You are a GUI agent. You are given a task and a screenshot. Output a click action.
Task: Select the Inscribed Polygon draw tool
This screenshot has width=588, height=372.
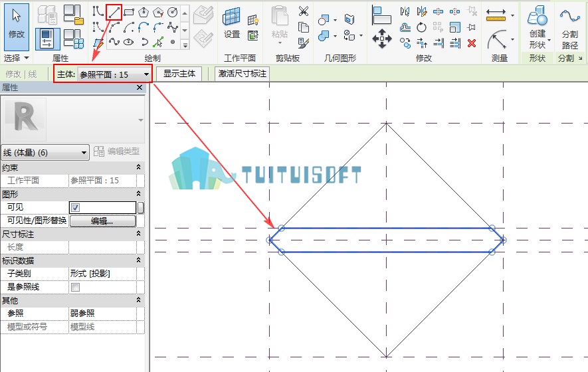[144, 13]
